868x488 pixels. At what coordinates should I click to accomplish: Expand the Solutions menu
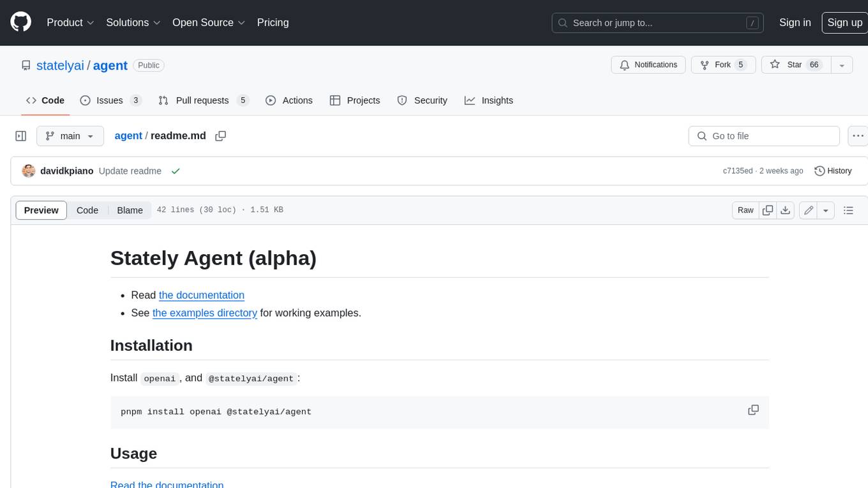click(x=133, y=22)
